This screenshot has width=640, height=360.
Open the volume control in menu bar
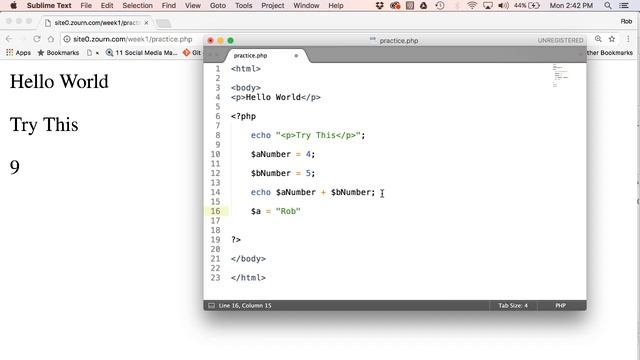tap(503, 5)
